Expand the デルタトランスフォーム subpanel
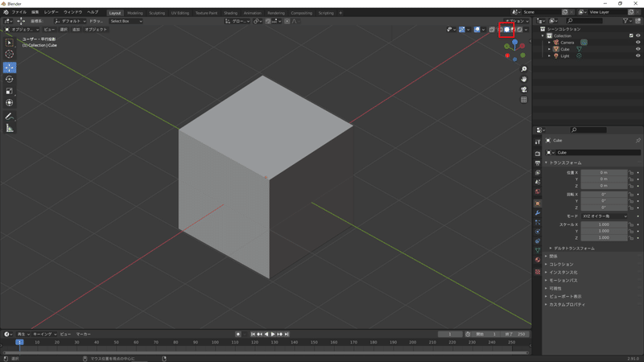644x362 pixels. (572, 249)
